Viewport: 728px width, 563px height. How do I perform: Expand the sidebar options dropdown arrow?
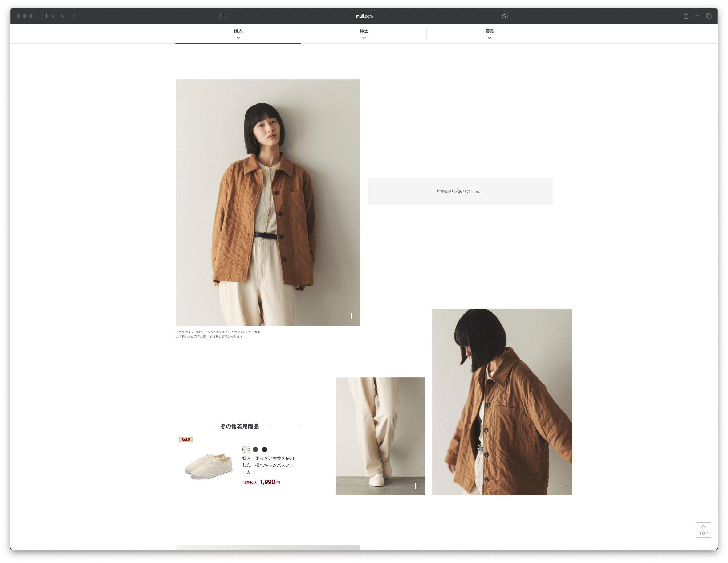point(53,16)
